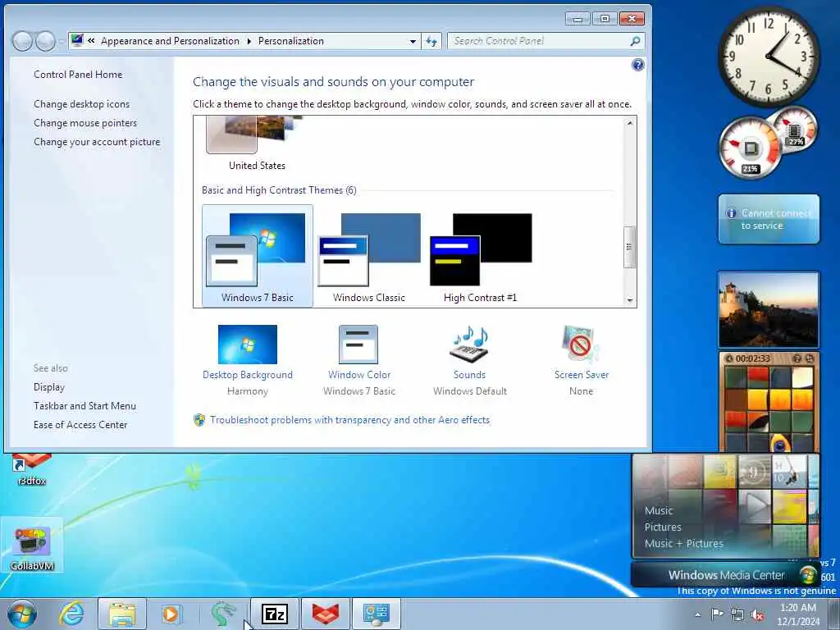Open Ease of Access Center link
This screenshot has width=840, height=630.
[x=80, y=425]
